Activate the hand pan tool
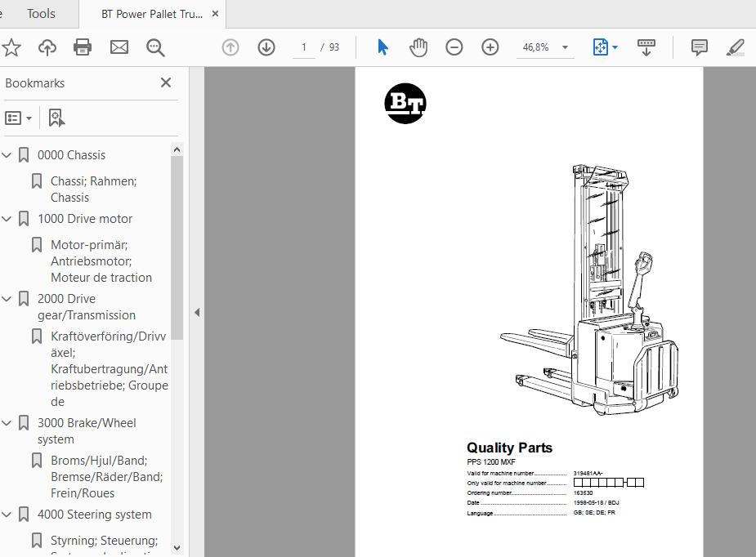 tap(418, 47)
